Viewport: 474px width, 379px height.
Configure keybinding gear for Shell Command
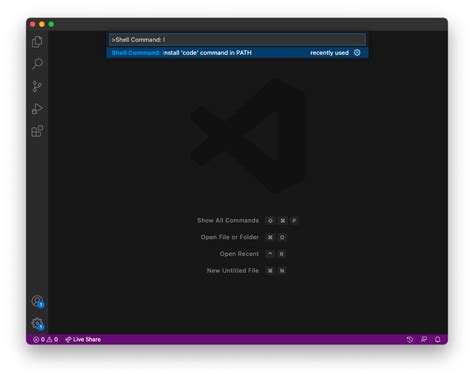357,53
